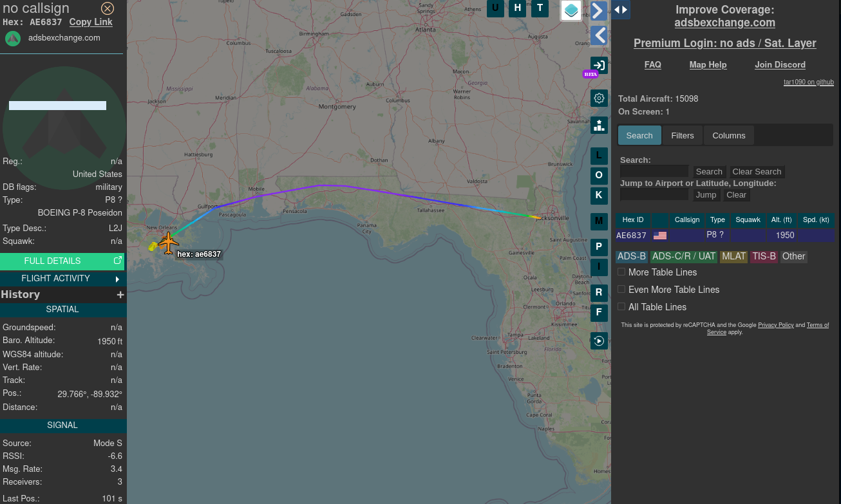This screenshot has height=504, width=841.
Task: Expand the Flight Activity section
Action: [x=63, y=279]
